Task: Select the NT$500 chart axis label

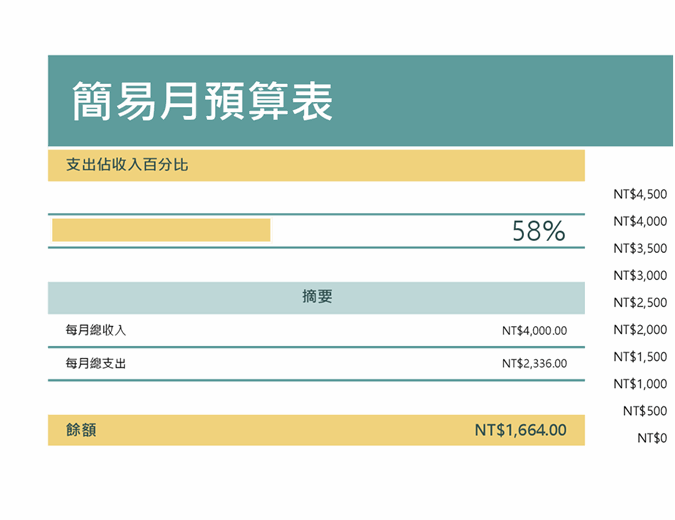Action: [x=645, y=410]
